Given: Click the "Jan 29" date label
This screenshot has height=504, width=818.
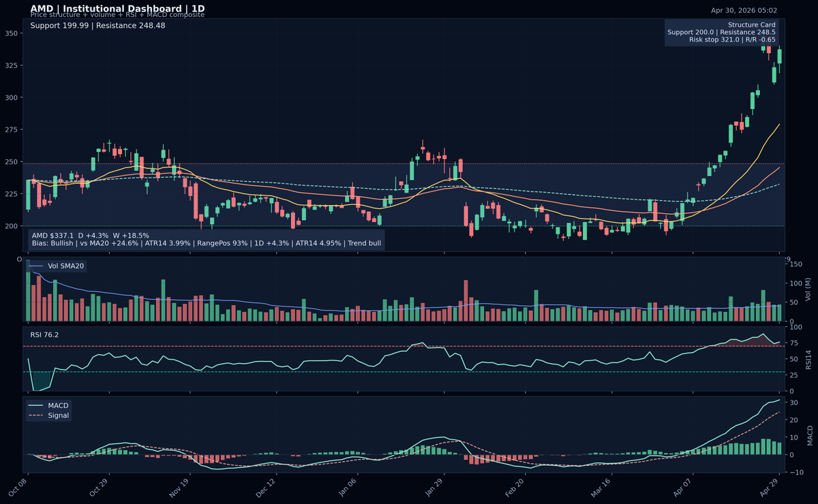Looking at the screenshot, I should point(436,486).
